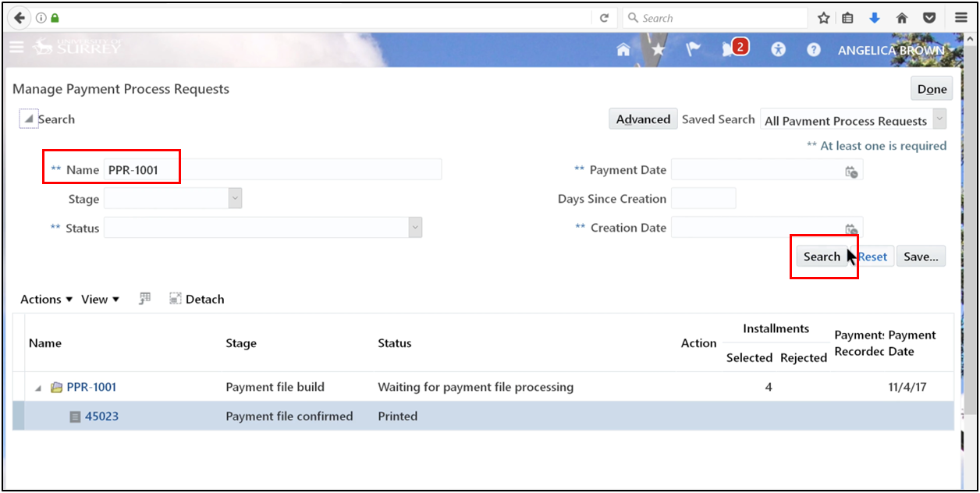Open the Creation Date calendar picker
The width and height of the screenshot is (980, 493).
(853, 227)
